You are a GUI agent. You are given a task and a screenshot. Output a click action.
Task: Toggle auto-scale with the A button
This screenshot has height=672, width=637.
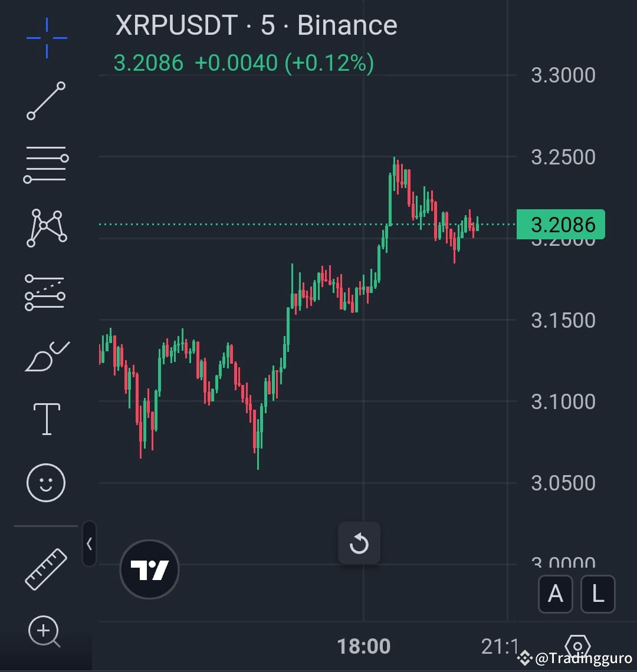[555, 594]
